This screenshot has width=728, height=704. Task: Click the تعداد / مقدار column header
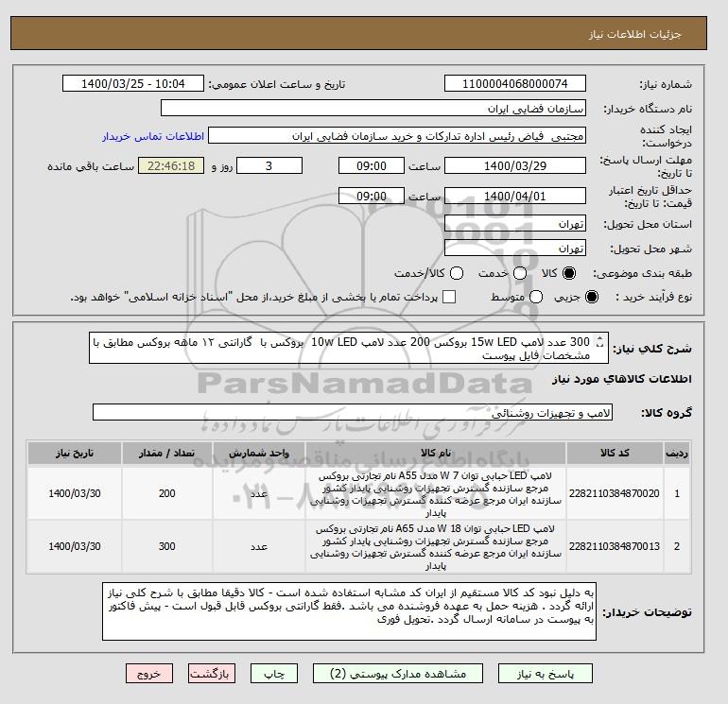tap(166, 454)
